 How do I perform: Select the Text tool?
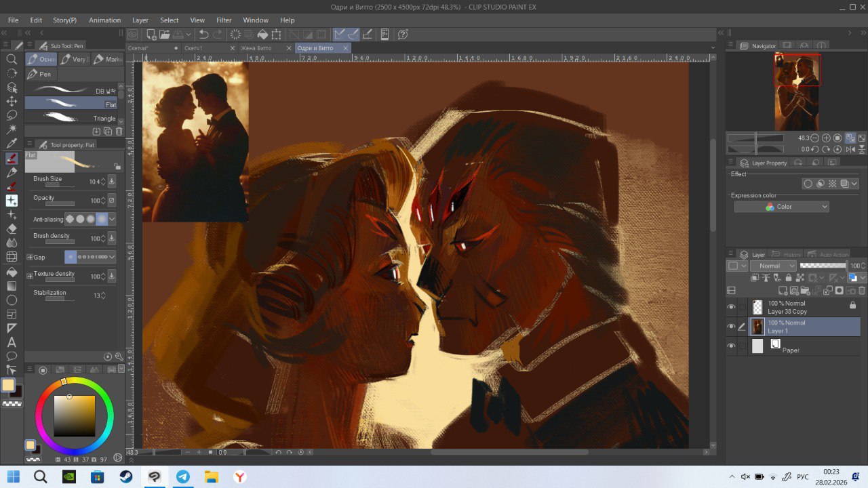[x=12, y=342]
